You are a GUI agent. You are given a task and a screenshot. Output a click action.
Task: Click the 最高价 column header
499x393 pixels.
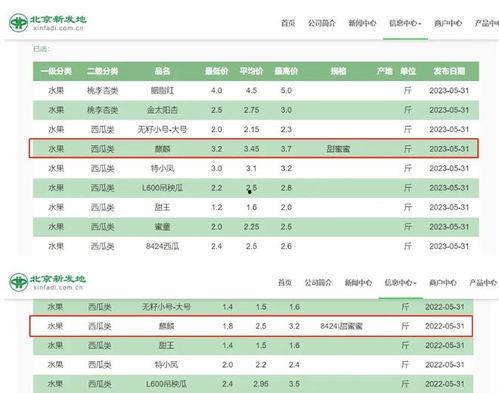click(x=286, y=71)
